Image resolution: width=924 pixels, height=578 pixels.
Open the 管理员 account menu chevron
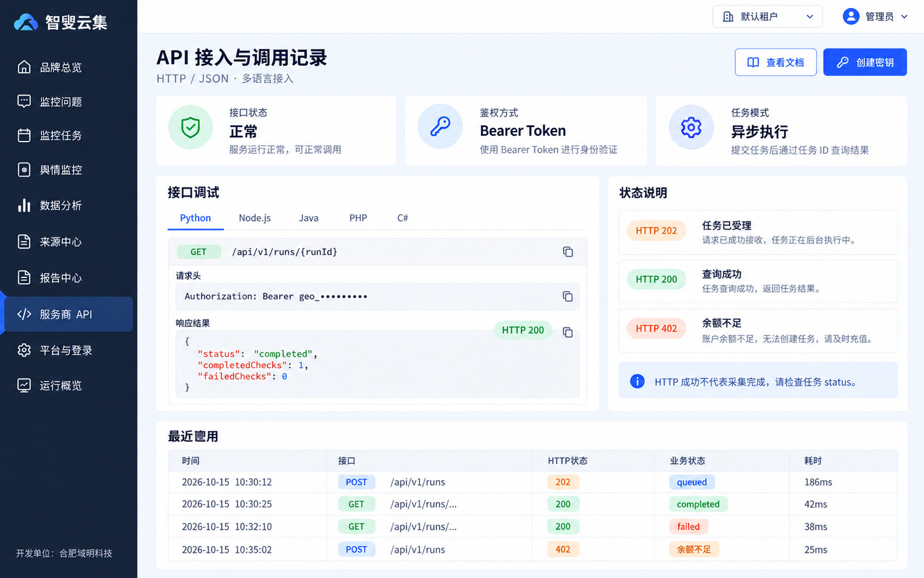(904, 17)
